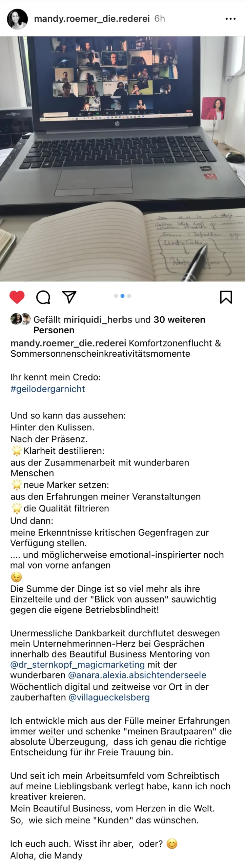Tap the 6h timestamp in the header
The height and width of the screenshot is (868, 245).
[160, 19]
